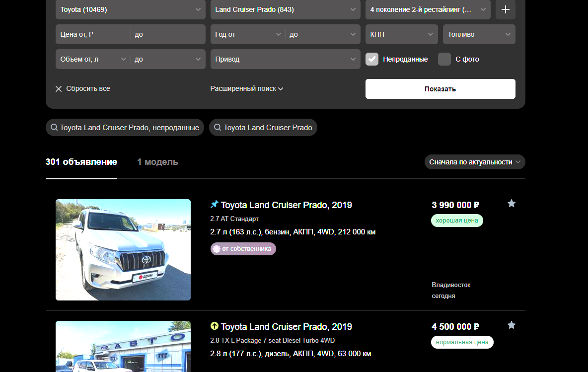Image resolution: width=588 pixels, height=372 pixels.
Task: Open the second listing's photo thumbnail
Action: pos(123,346)
